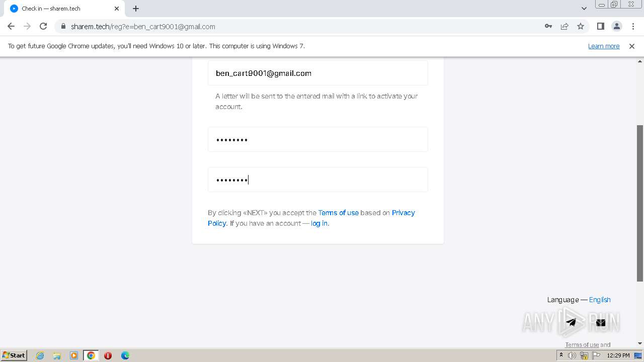Viewport: 644px width, 362px height.
Task: Reload the sharem.tech page
Action: coord(43,26)
